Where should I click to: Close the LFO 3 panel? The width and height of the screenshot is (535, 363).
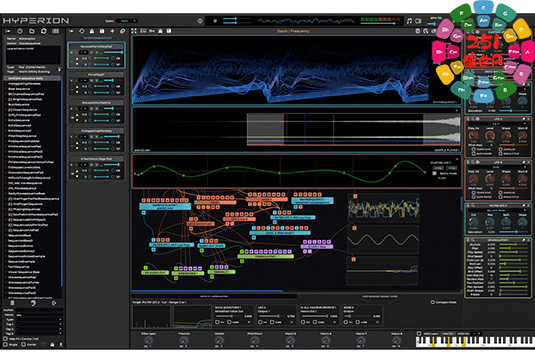click(x=528, y=119)
